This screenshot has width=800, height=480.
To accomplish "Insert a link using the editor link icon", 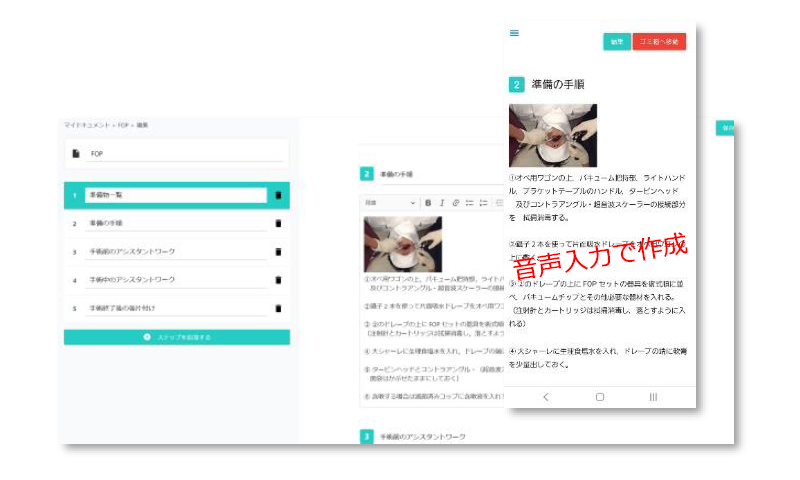I will pyautogui.click(x=456, y=203).
